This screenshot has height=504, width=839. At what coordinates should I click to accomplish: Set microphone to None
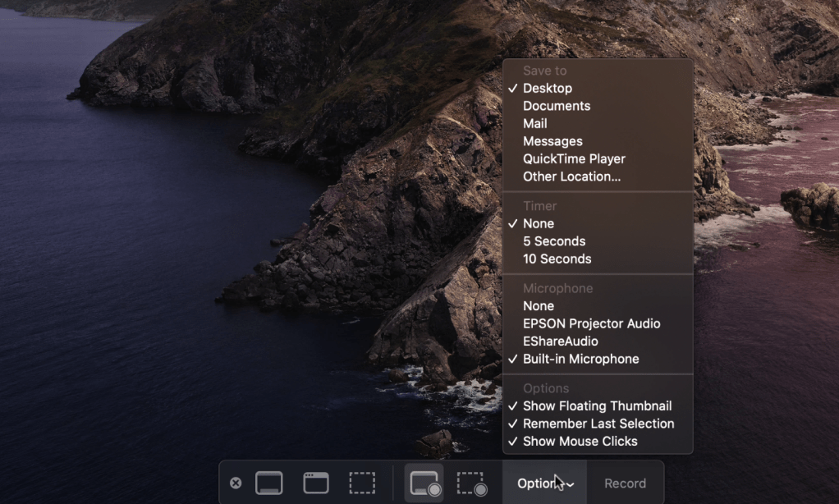click(x=538, y=305)
